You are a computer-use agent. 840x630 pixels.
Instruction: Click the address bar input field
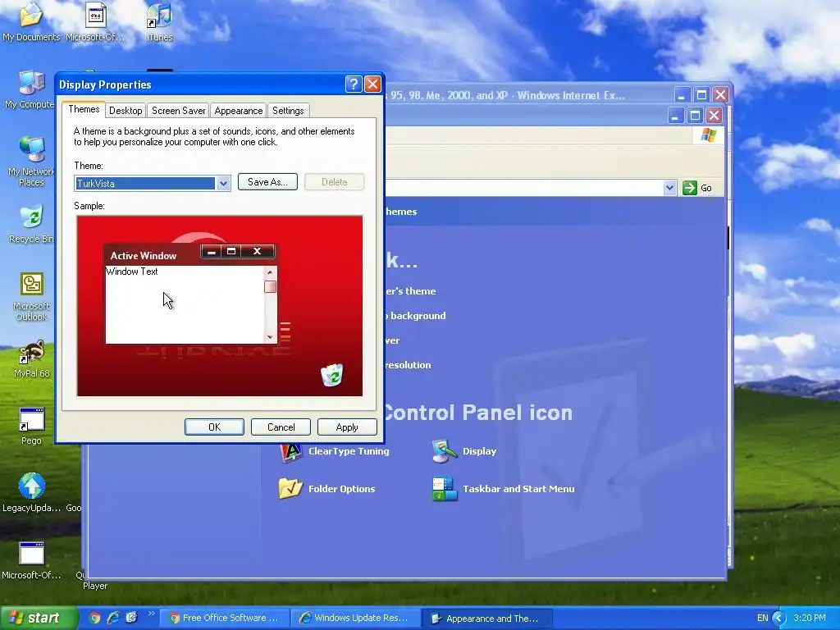[x=524, y=188]
